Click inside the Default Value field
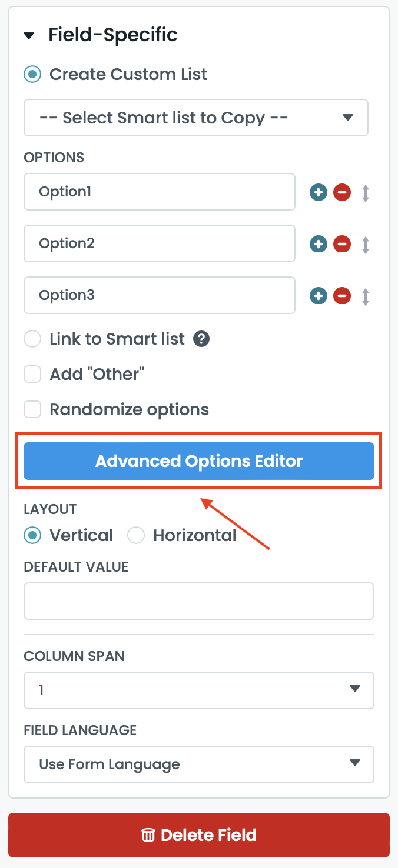This screenshot has width=398, height=868. point(199,601)
